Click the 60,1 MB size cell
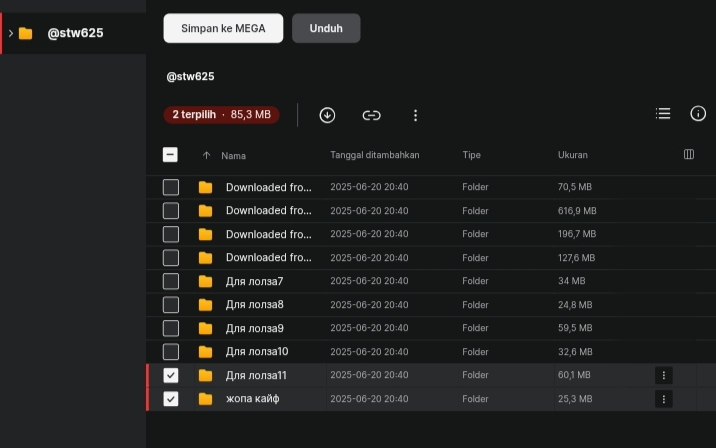 pyautogui.click(x=574, y=375)
